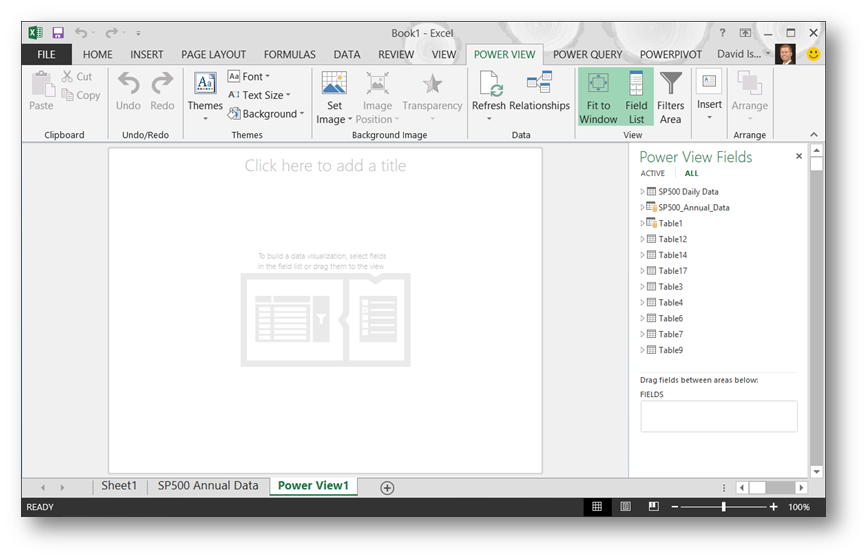
Task: Click the vertical scrollbar down arrow
Action: pos(817,472)
